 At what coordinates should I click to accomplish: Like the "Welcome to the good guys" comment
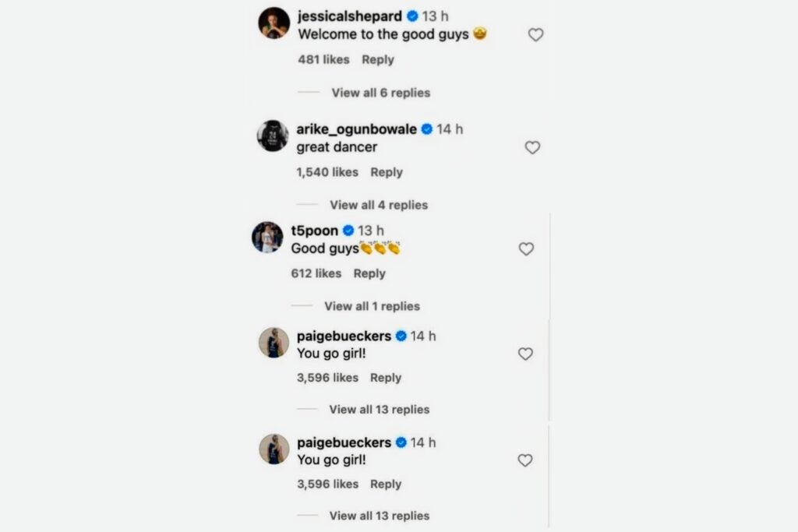pos(535,35)
